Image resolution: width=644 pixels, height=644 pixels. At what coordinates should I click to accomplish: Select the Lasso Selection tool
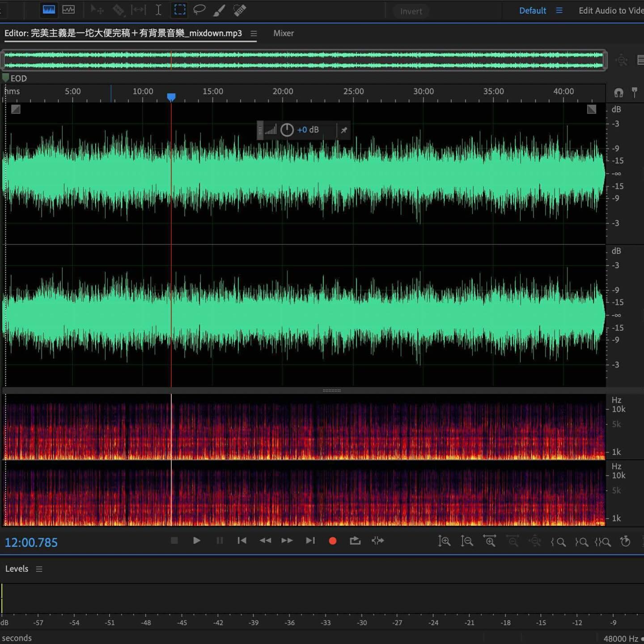199,10
